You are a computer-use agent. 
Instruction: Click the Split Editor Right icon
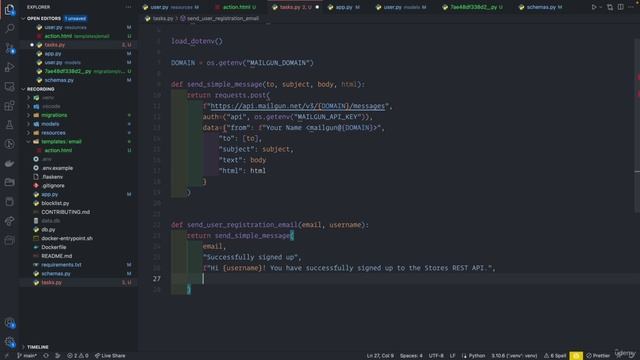(620, 7)
